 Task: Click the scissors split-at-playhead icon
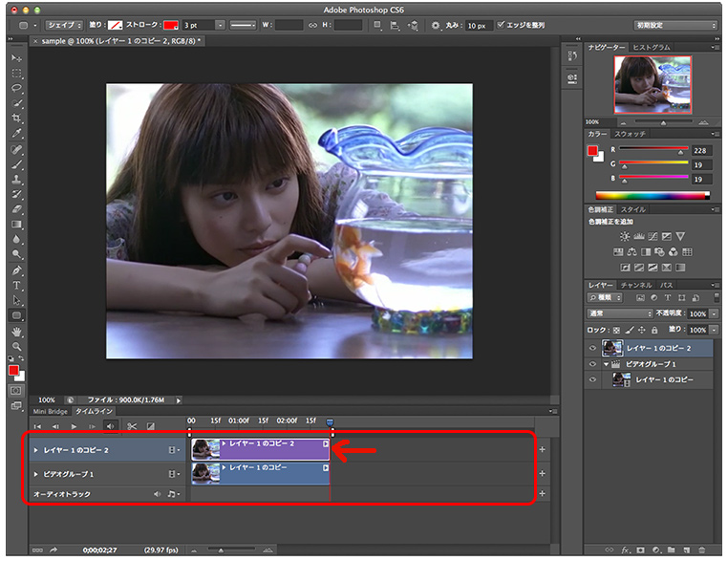(132, 426)
